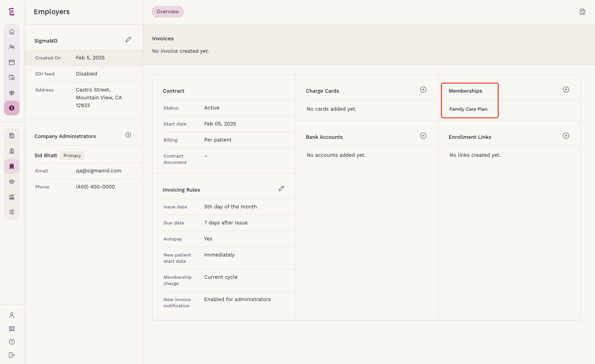Screen dimensions: 595x364
Task: Click the Bank Accounts heading
Action: (x=324, y=137)
